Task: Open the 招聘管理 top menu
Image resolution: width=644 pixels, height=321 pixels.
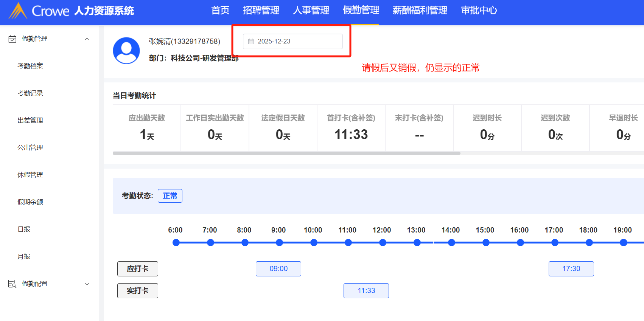Action: tap(261, 10)
